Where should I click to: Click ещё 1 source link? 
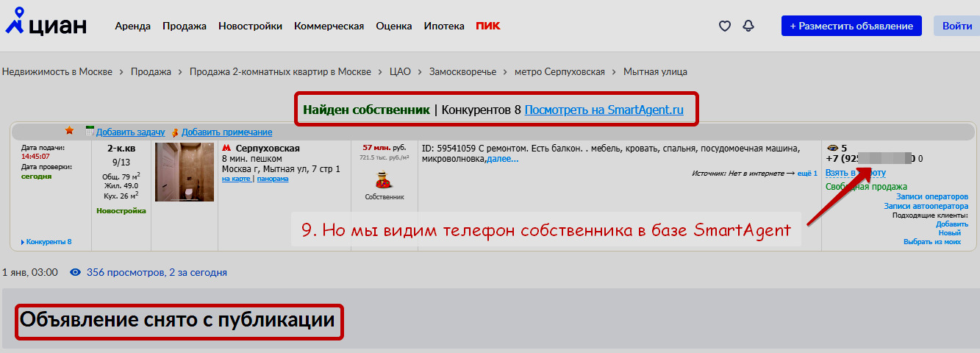click(807, 174)
